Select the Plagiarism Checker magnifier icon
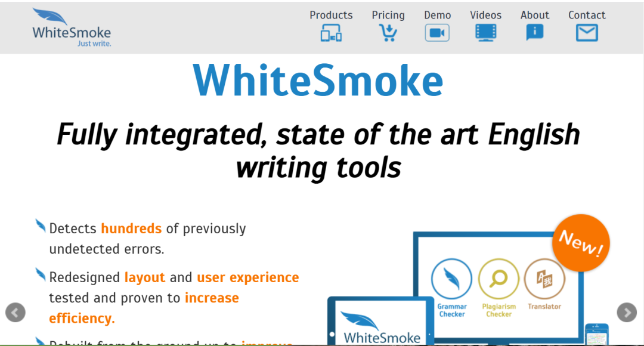 499,279
